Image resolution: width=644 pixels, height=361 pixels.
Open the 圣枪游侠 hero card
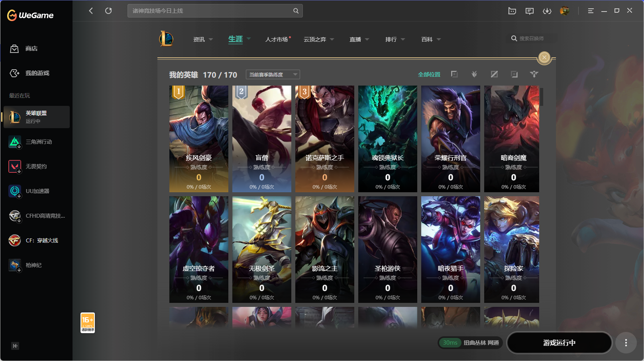point(388,250)
